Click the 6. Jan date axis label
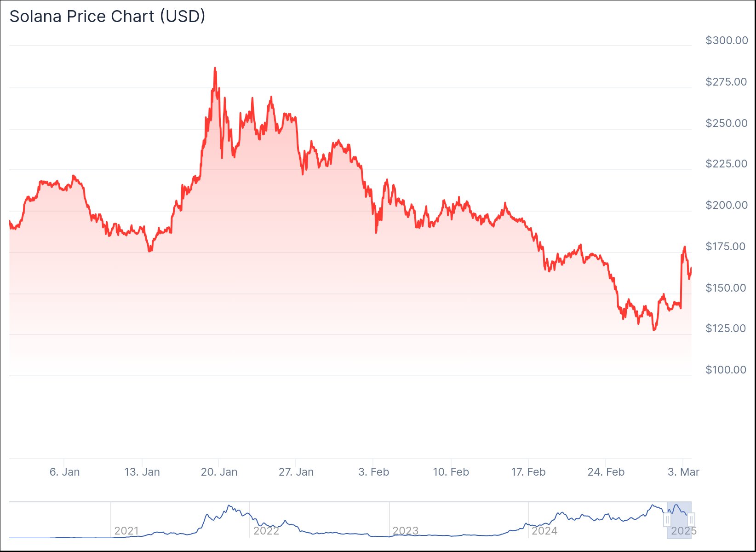This screenshot has width=756, height=552. click(64, 472)
